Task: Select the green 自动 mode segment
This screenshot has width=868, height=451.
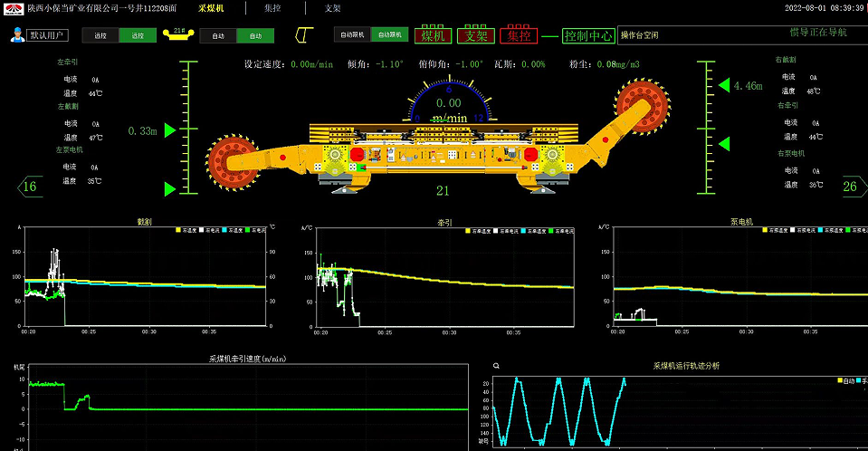Action: 255,36
